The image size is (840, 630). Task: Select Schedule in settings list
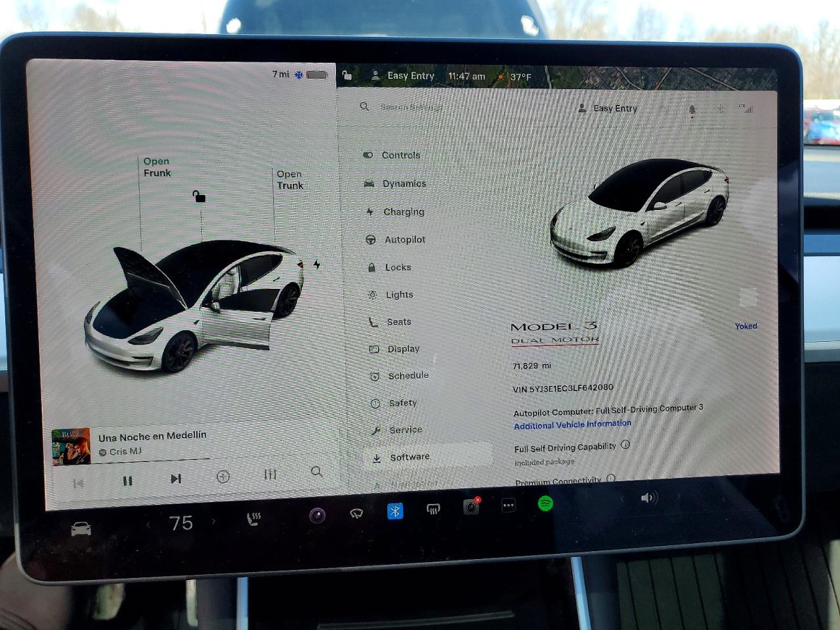(x=399, y=375)
